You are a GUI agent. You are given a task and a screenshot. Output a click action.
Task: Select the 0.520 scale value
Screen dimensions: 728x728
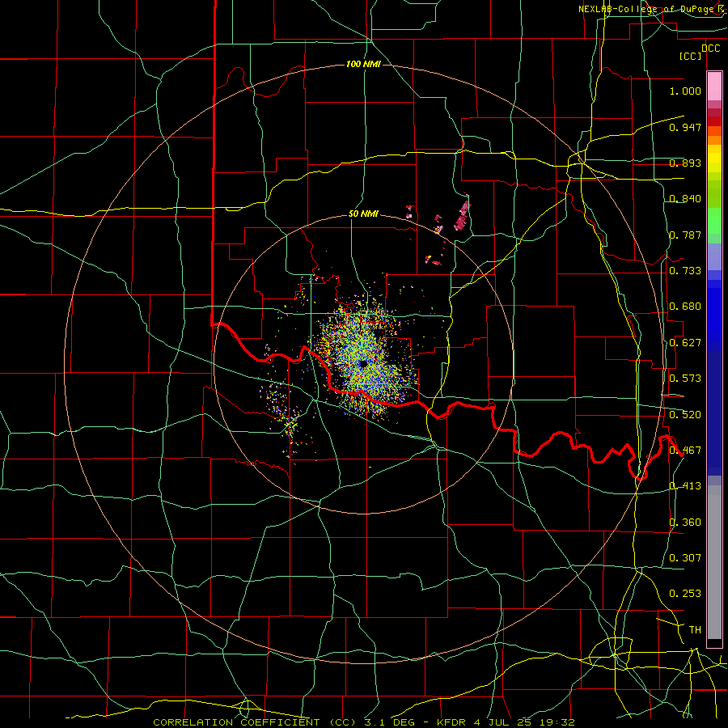(685, 415)
